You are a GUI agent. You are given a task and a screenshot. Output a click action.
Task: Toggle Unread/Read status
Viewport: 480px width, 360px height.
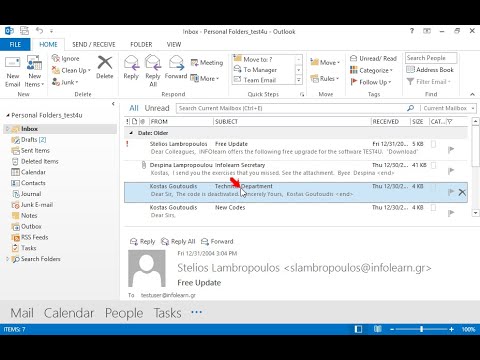373,59
